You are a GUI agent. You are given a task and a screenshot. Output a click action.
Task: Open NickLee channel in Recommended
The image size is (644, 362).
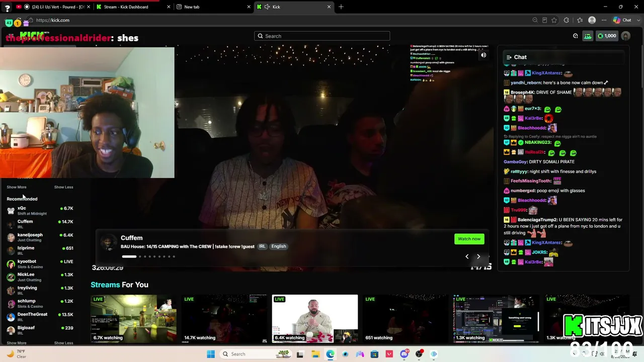click(40, 277)
